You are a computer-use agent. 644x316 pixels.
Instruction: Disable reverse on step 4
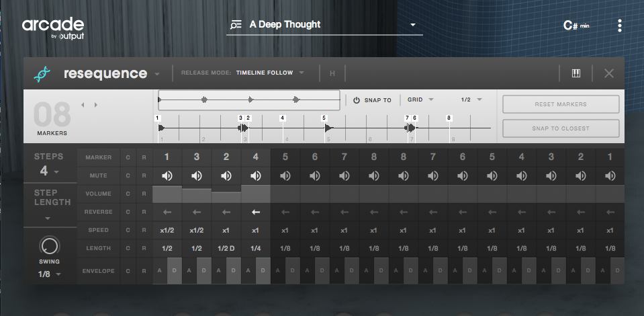click(x=255, y=212)
